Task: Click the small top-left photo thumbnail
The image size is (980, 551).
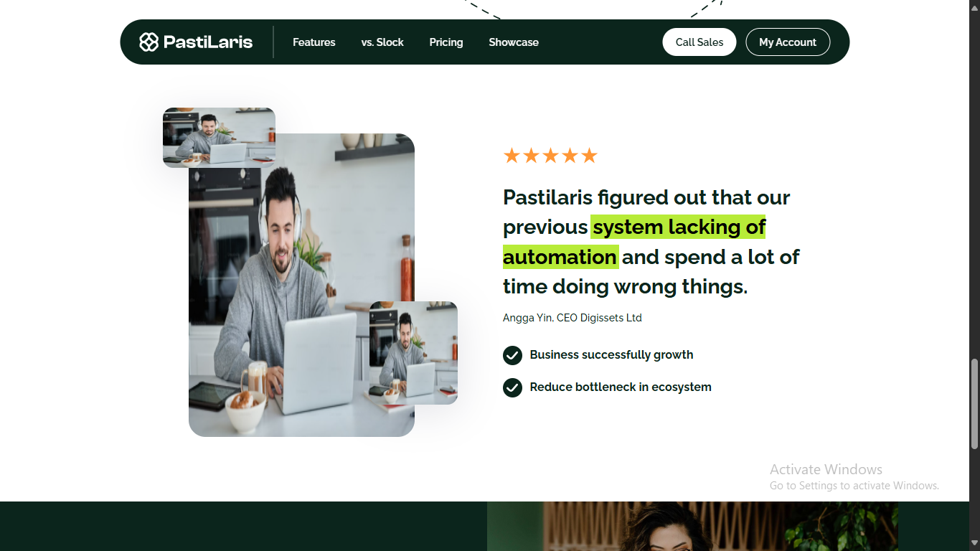Action: [x=219, y=138]
